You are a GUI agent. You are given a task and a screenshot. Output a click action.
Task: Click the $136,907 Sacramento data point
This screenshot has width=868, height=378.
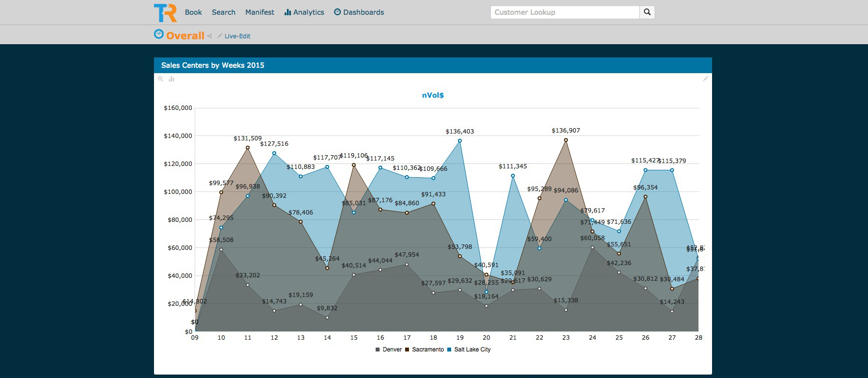click(x=566, y=140)
